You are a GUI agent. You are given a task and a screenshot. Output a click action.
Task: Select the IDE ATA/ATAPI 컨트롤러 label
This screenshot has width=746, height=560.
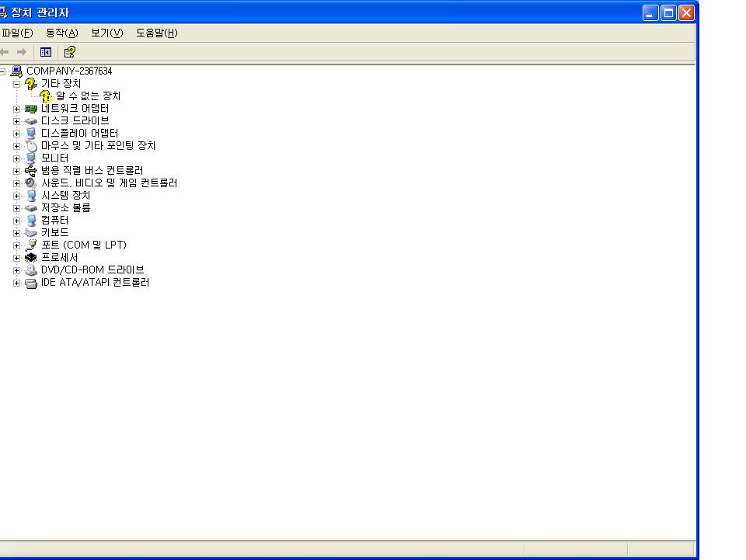95,283
